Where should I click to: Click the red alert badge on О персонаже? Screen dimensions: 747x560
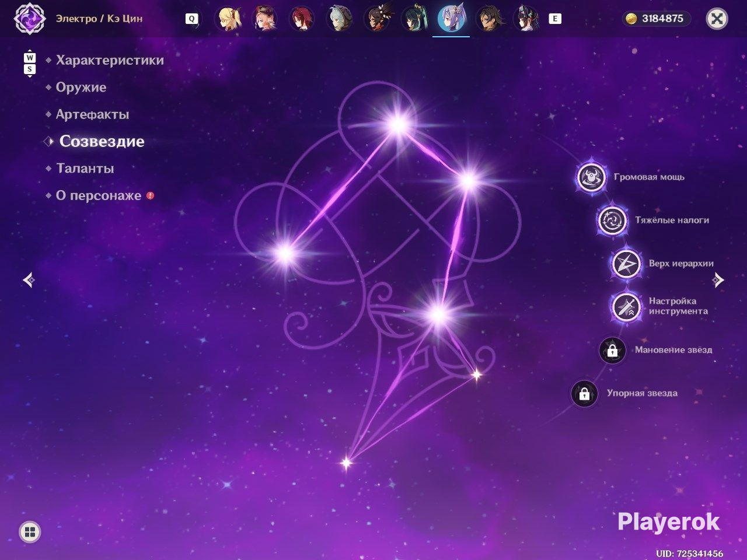[150, 195]
